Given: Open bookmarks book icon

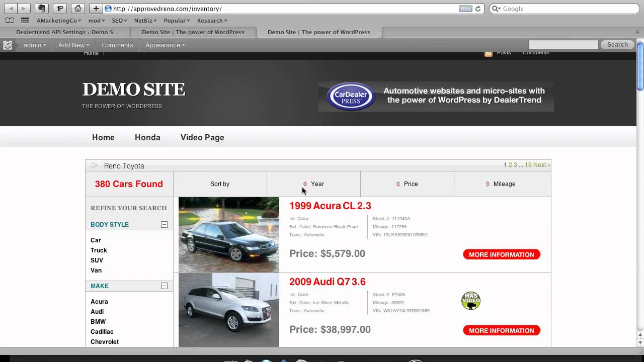Looking at the screenshot, I should pos(10,21).
